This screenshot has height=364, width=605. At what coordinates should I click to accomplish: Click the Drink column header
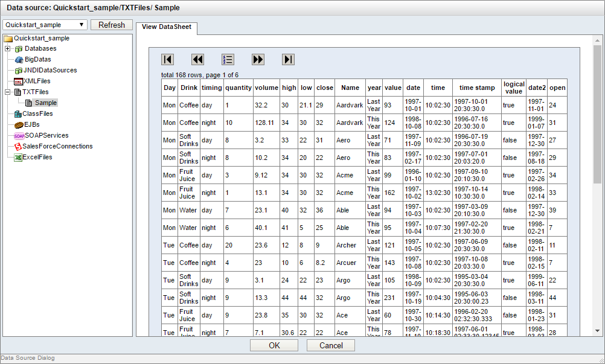pos(189,88)
